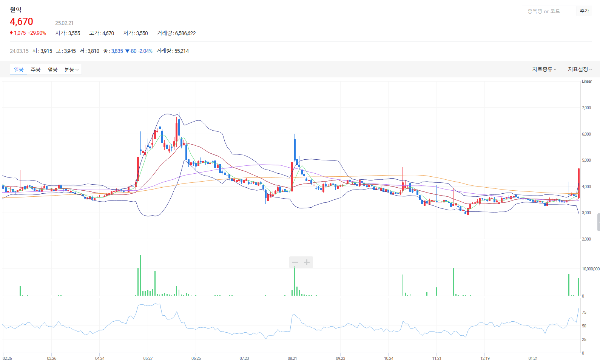Click the 종목명 or 코드 search field
This screenshot has width=600, height=364.
[549, 11]
